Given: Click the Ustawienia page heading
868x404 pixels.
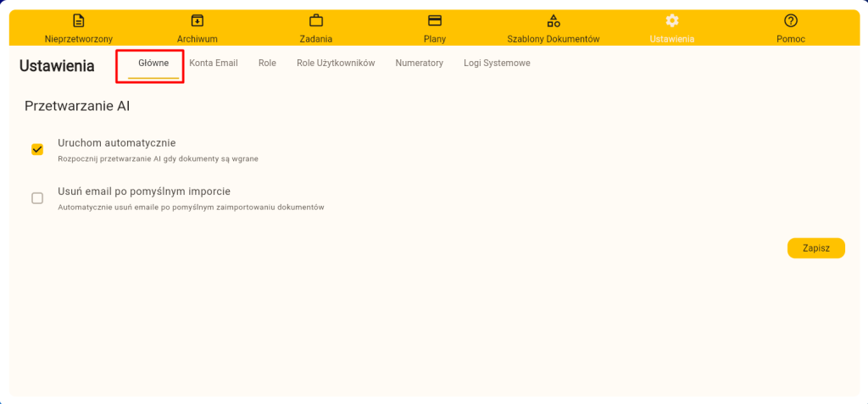Looking at the screenshot, I should click(57, 66).
